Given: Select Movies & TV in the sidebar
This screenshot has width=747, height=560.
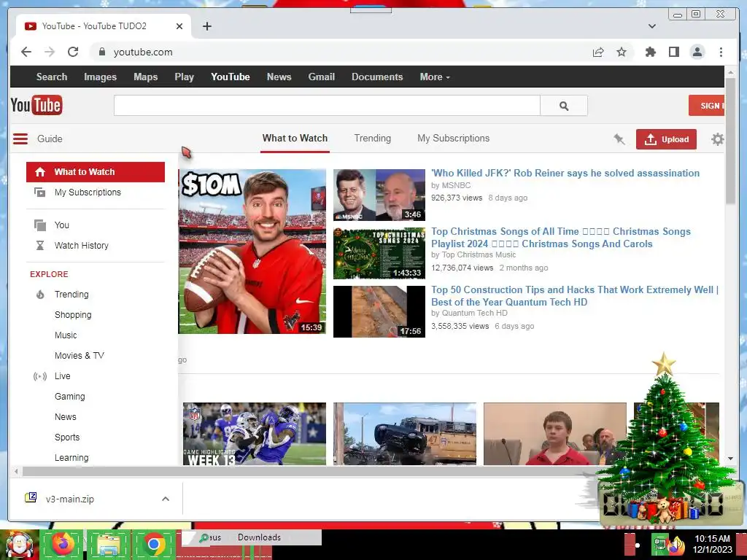Looking at the screenshot, I should [79, 356].
